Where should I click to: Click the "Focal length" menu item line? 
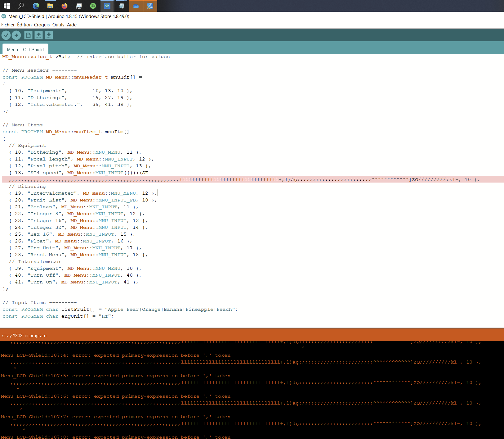click(81, 159)
